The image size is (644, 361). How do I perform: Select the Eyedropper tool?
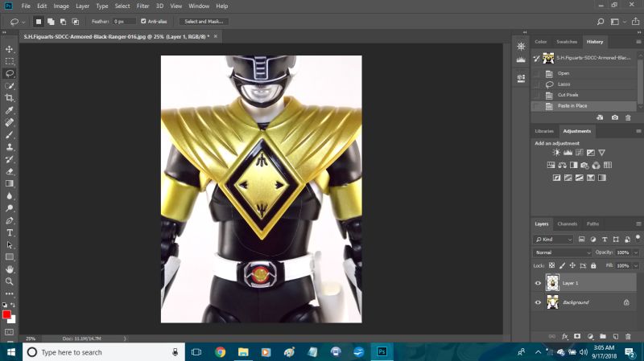tap(10, 110)
